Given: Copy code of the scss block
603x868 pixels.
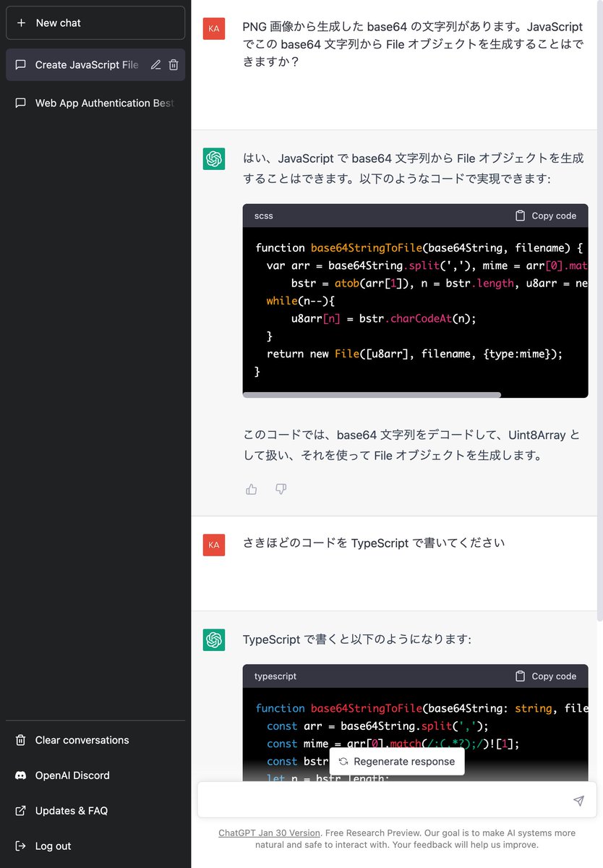Looking at the screenshot, I should [546, 216].
